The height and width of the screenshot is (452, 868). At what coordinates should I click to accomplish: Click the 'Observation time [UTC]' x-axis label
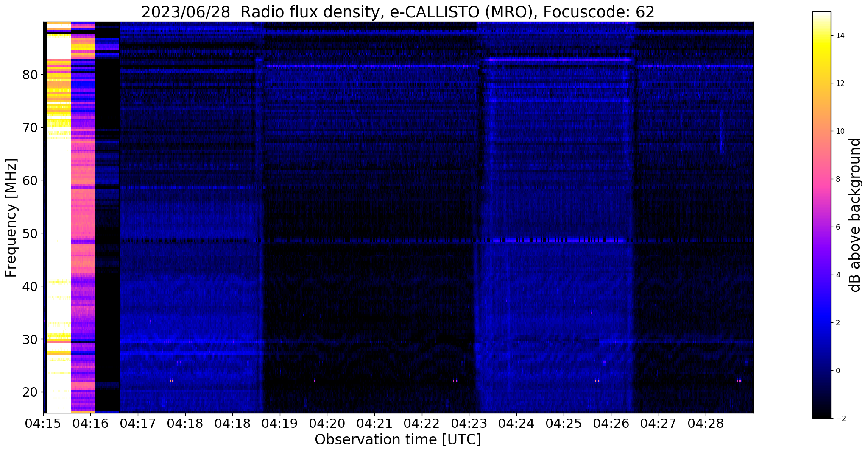[x=398, y=440]
